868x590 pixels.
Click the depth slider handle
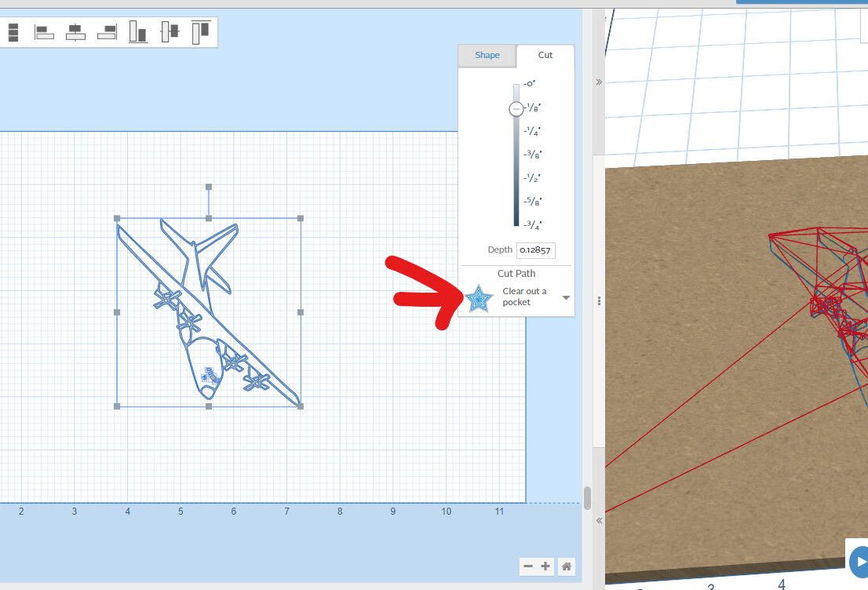pos(516,109)
